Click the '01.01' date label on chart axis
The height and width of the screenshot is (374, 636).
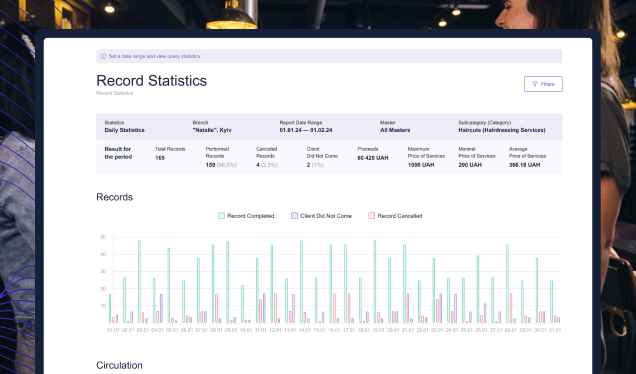113,330
